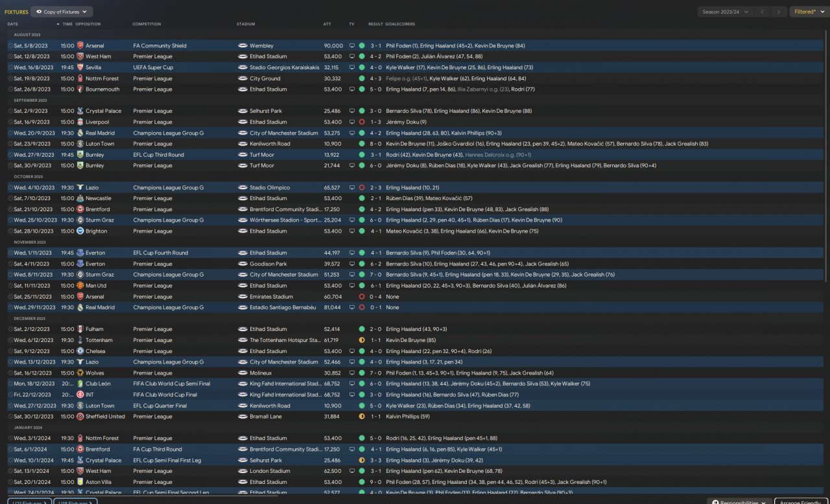
Task: Click the Kalvin Phillips (59) goalscorer text
Action: pyautogui.click(x=408, y=417)
